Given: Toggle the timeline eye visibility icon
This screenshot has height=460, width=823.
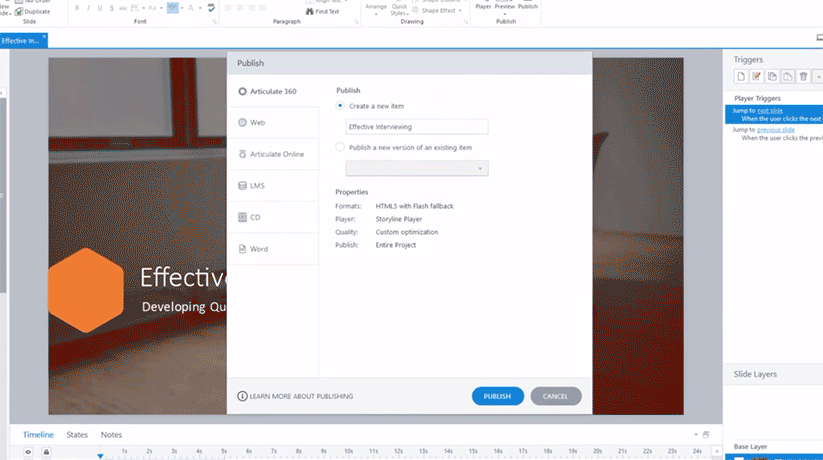Looking at the screenshot, I should pos(28,452).
